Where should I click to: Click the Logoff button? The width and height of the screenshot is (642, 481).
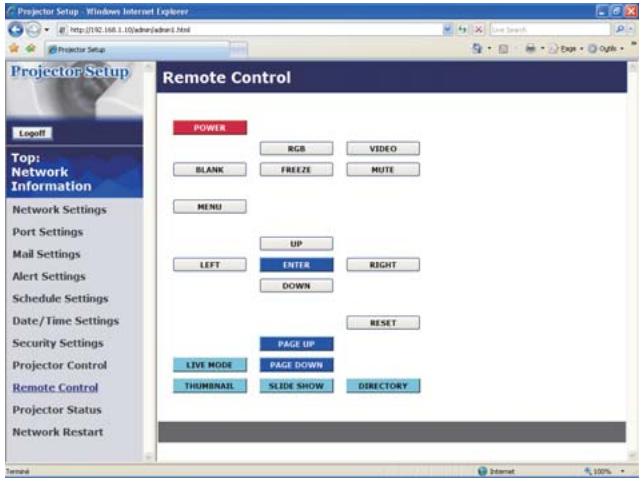(32, 133)
